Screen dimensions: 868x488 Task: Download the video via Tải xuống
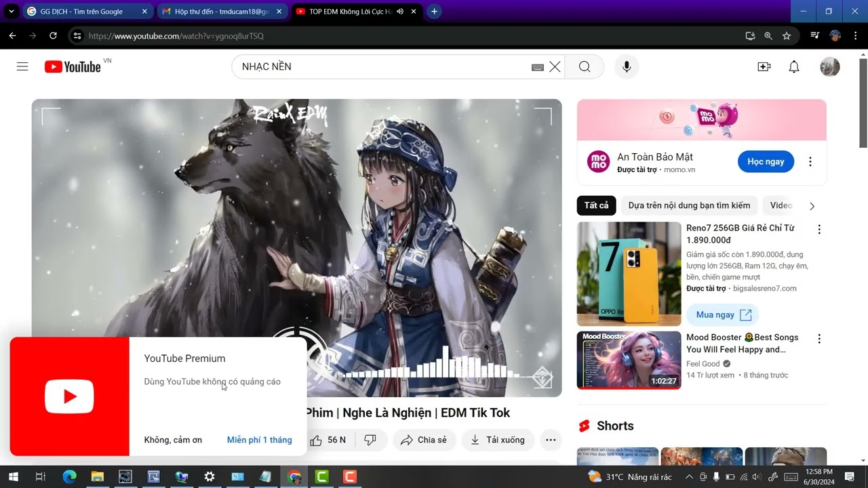tap(498, 440)
